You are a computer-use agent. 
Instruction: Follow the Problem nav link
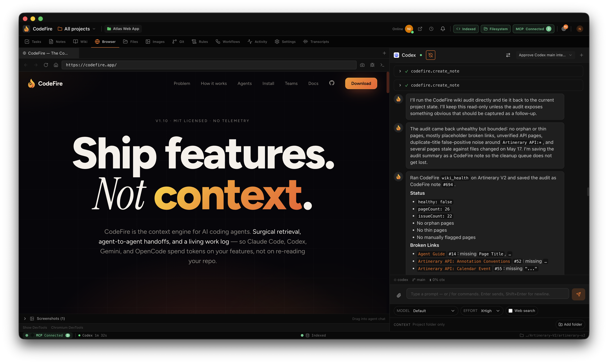pos(182,83)
